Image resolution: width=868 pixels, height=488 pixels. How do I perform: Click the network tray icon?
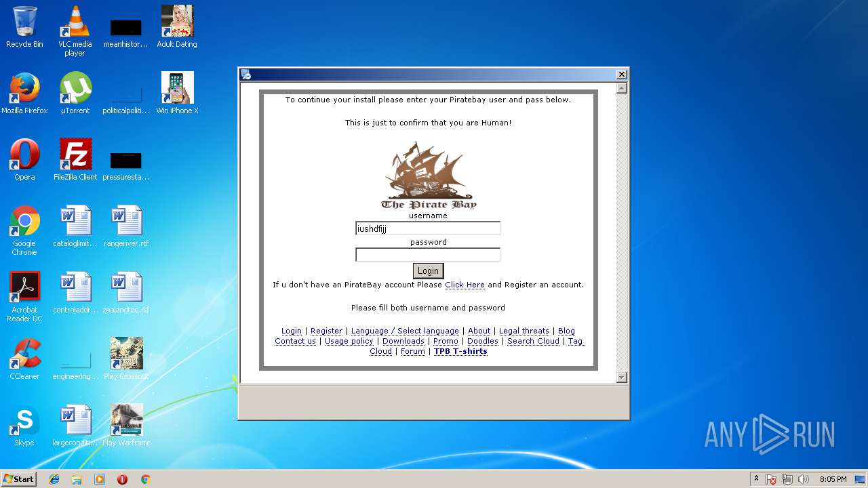787,479
